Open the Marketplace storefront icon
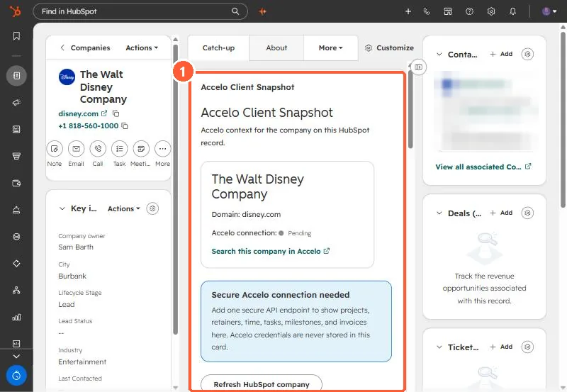Screen dimensions: 567x392 448,11
